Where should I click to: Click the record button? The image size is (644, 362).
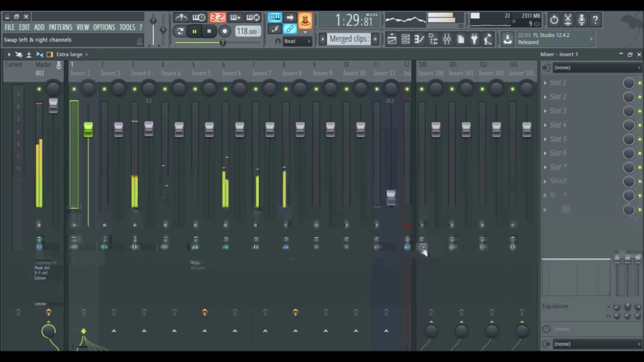tap(225, 31)
